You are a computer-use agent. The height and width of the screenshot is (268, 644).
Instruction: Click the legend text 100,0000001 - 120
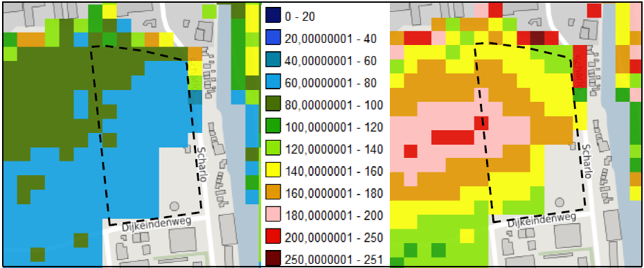[x=334, y=127]
